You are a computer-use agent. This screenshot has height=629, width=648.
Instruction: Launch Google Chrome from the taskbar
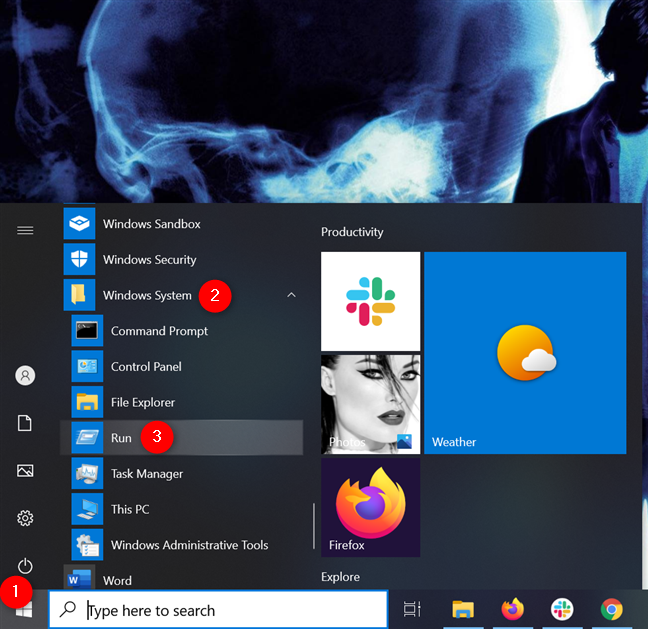[x=612, y=609]
